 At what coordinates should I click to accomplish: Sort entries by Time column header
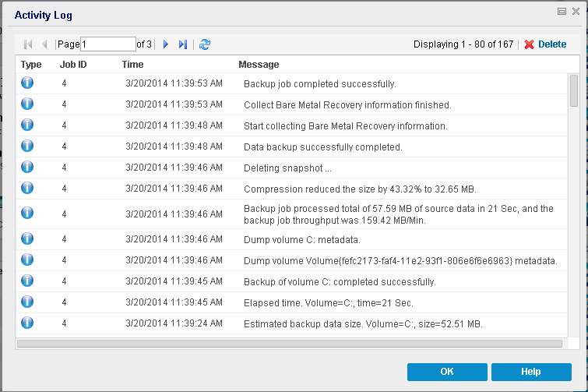pos(132,65)
